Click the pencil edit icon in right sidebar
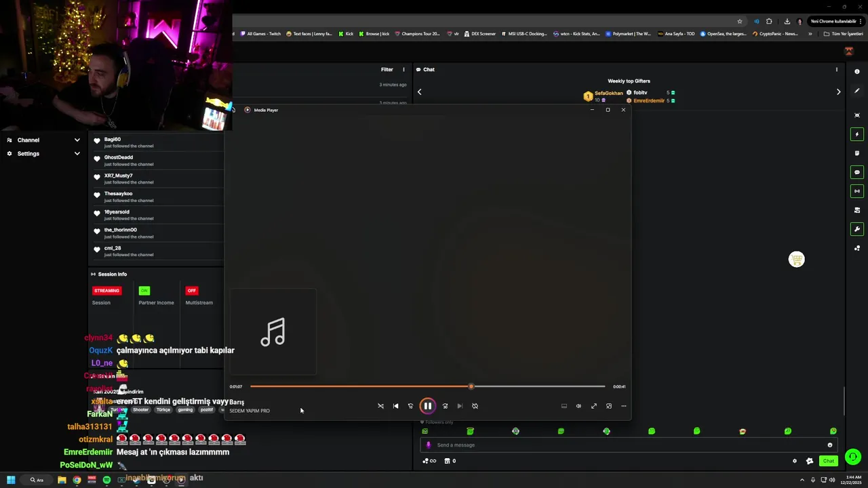The width and height of the screenshot is (868, 488). 857,90
